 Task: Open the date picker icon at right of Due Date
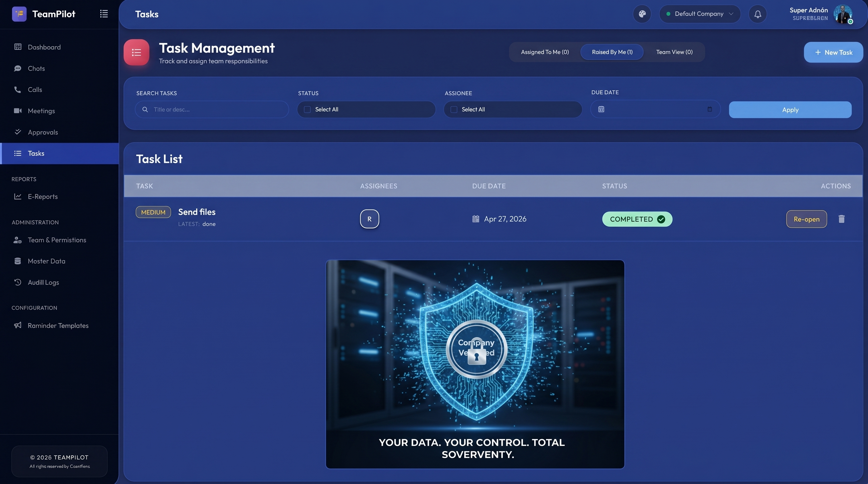710,109
